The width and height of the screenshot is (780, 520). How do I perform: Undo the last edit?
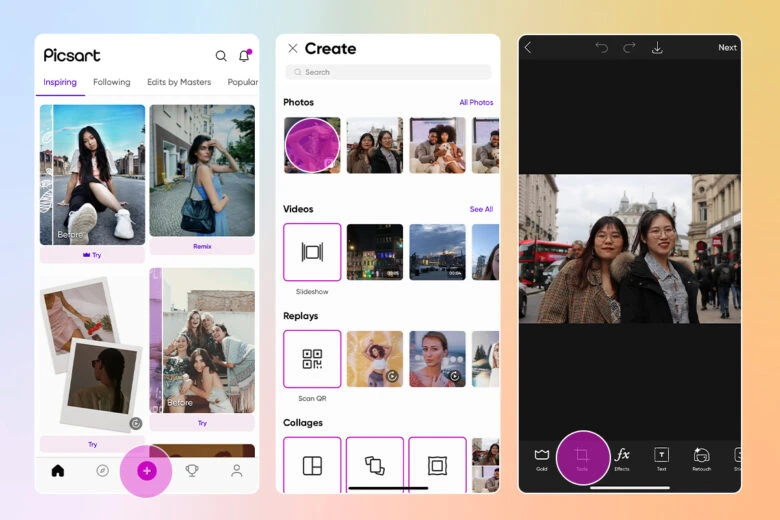click(x=601, y=48)
